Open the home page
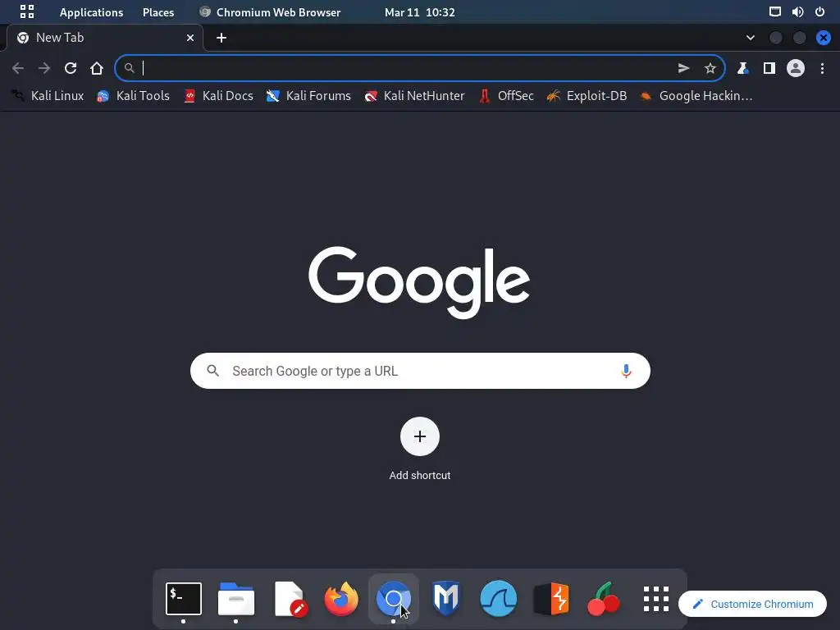This screenshot has height=630, width=840. (x=97, y=68)
